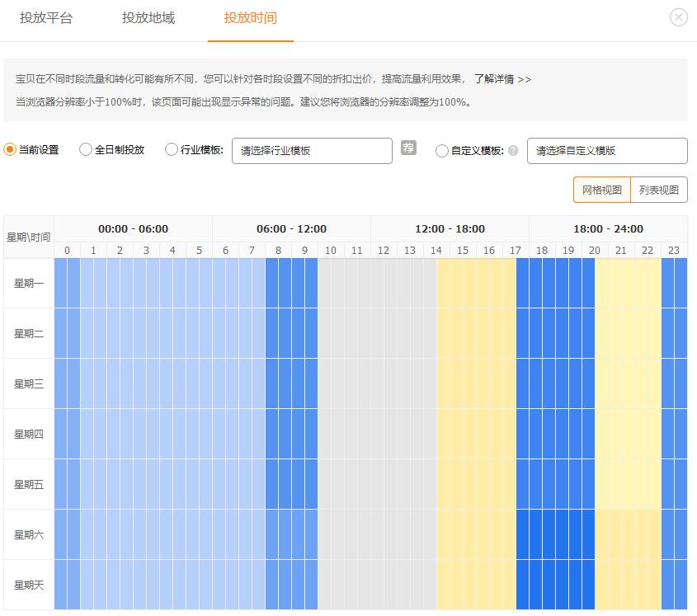The width and height of the screenshot is (697, 616).
Task: Click the 星期一 row header
Action: point(29,284)
